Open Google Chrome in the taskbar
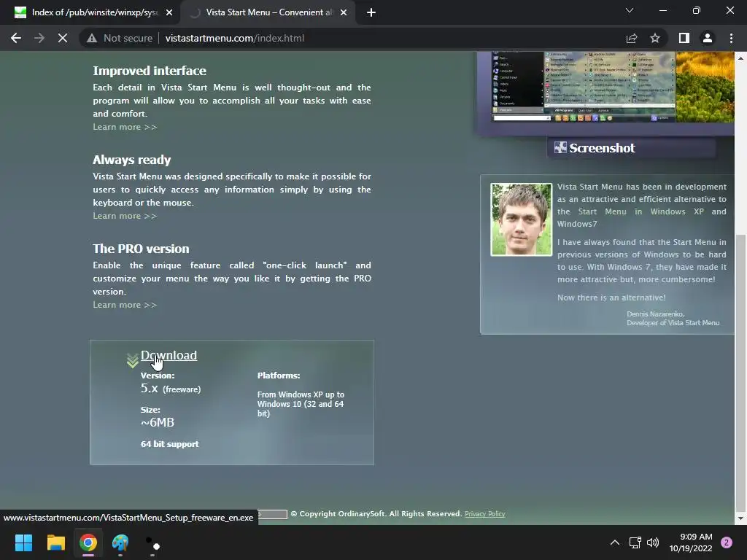This screenshot has width=747, height=560. 88,542
